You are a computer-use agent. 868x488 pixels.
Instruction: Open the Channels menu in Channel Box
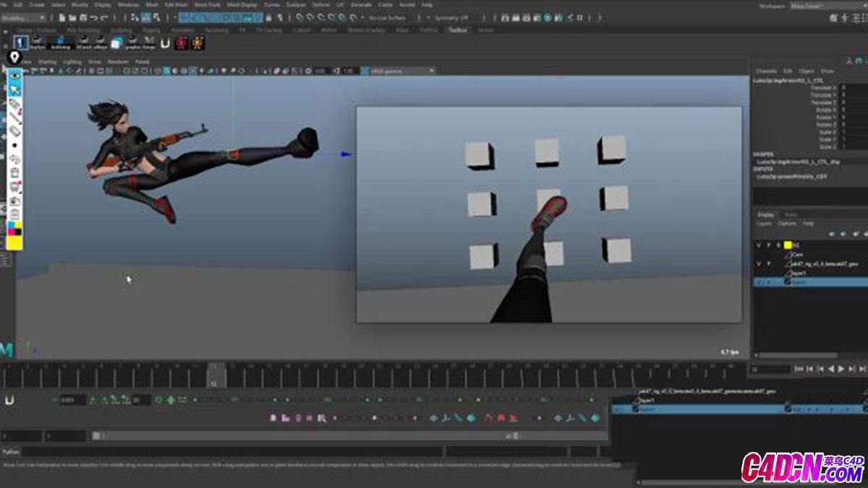[x=766, y=71]
